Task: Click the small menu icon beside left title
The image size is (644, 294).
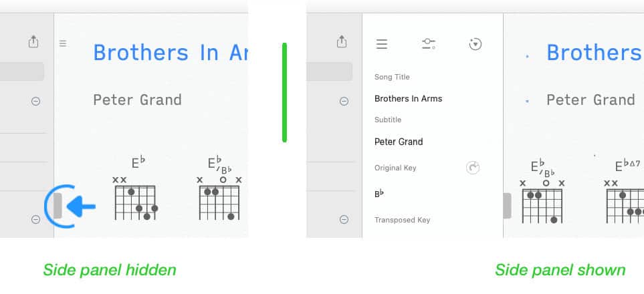Action: click(x=63, y=43)
